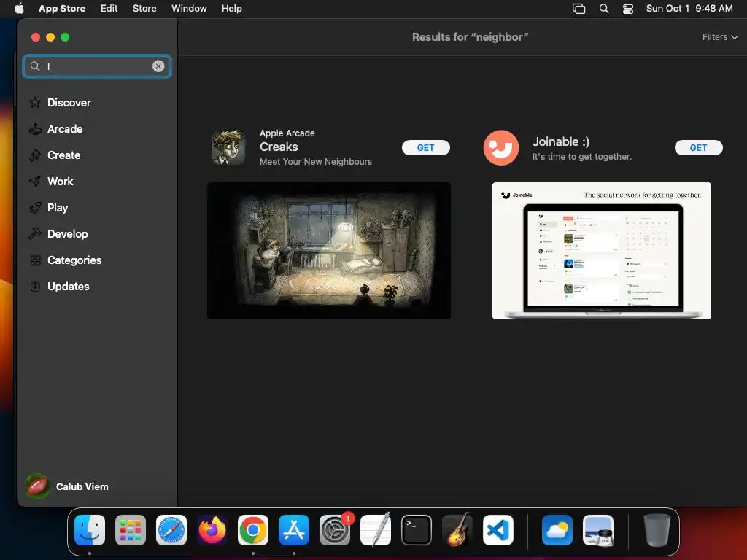This screenshot has width=747, height=560.
Task: Open GarageBand from the Dock
Action: tap(457, 530)
